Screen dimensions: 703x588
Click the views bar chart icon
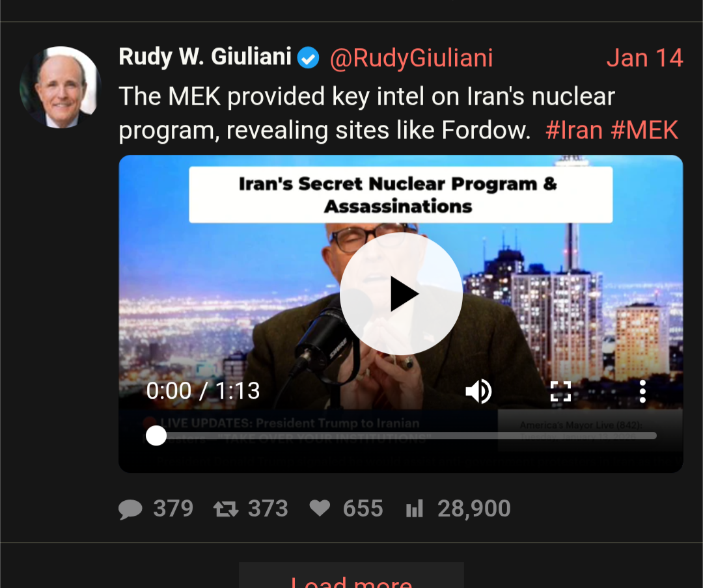[x=414, y=509]
